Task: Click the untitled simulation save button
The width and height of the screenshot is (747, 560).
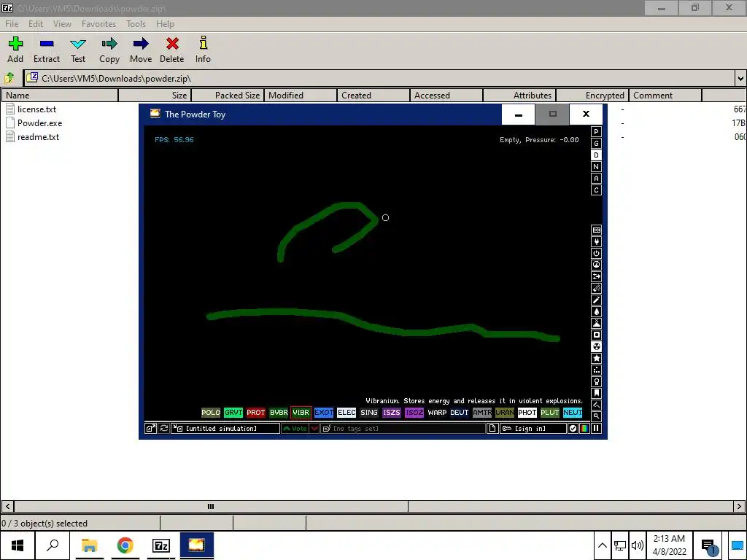Action: click(x=225, y=429)
